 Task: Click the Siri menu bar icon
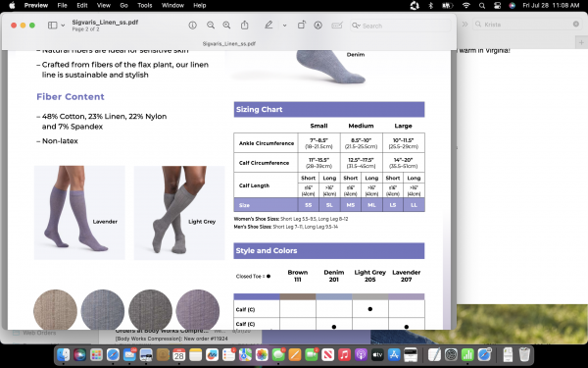[512, 5]
